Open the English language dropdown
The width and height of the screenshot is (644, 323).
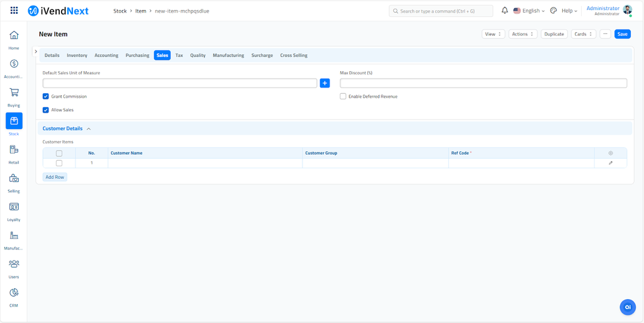pos(529,11)
